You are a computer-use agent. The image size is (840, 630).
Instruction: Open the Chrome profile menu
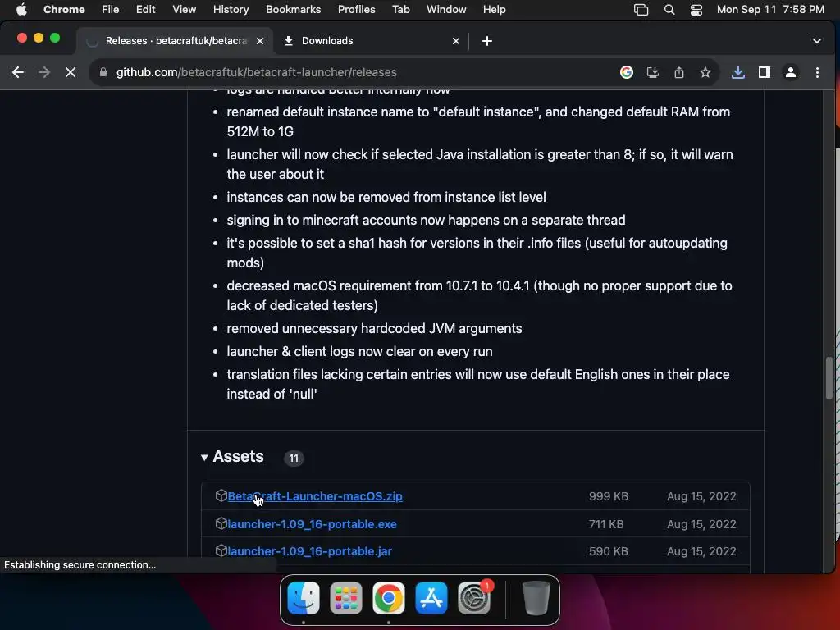coord(791,72)
